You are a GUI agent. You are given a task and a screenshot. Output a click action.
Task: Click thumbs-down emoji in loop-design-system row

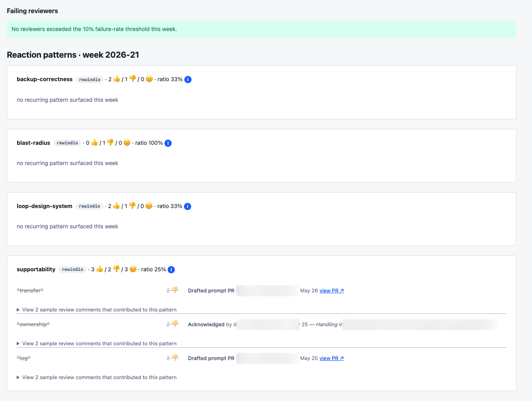[x=133, y=206]
